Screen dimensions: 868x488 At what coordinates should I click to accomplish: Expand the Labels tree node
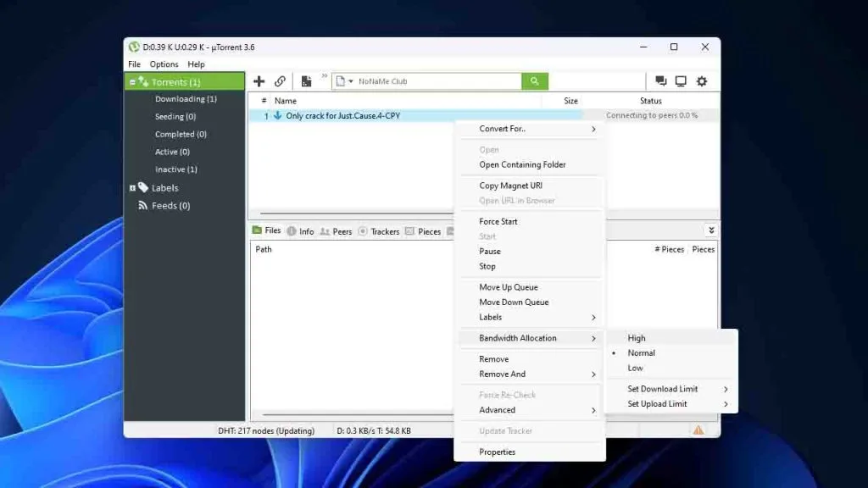point(132,188)
